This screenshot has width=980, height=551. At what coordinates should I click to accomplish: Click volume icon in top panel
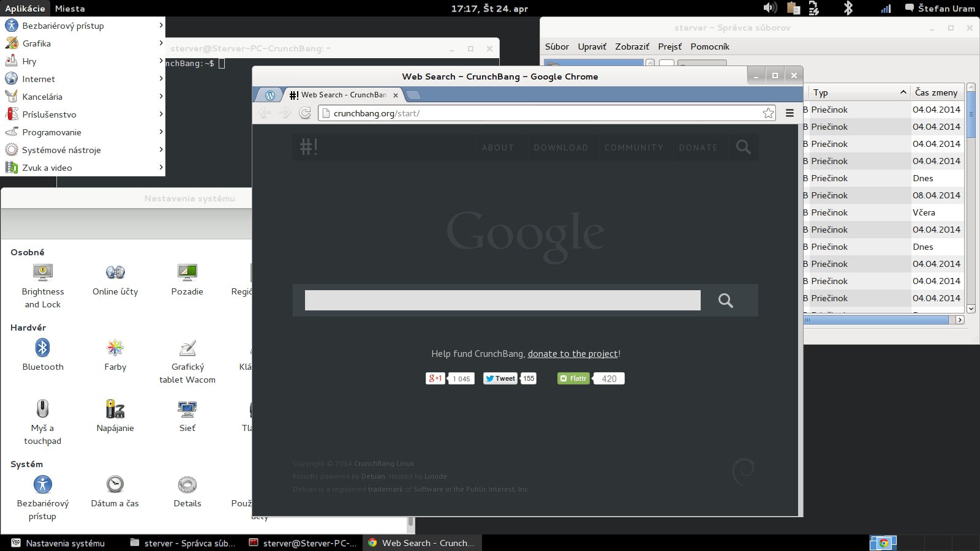click(x=770, y=8)
